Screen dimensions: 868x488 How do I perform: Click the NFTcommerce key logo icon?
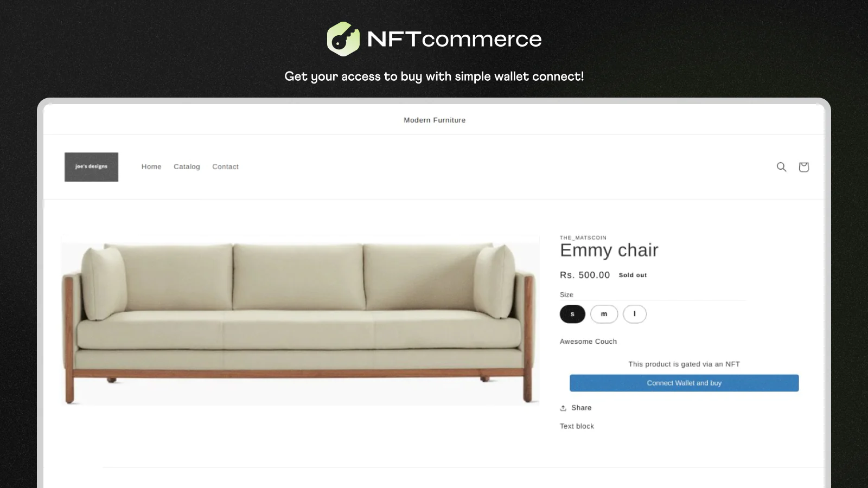(x=343, y=39)
